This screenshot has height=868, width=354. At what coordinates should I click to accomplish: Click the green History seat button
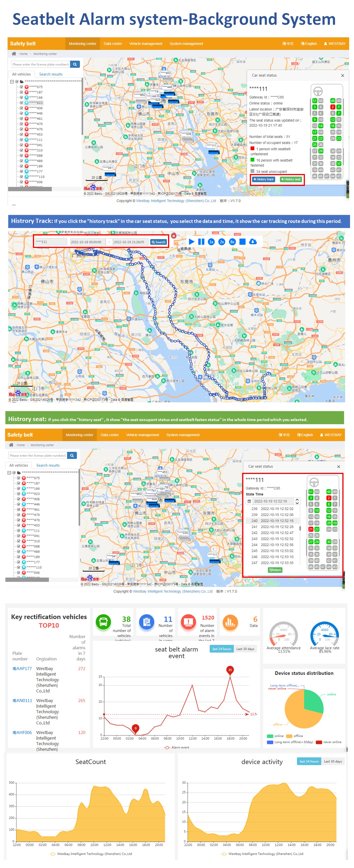coord(291,179)
